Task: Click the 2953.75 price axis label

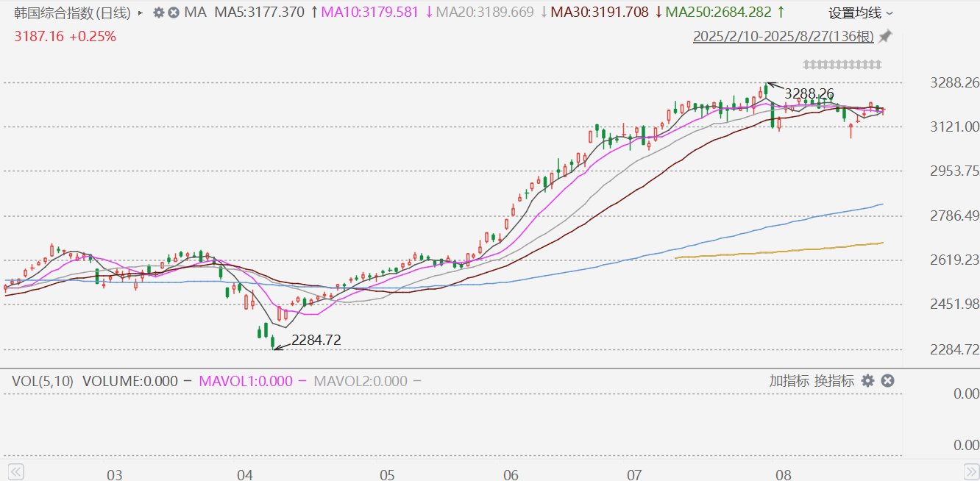Action: [x=954, y=171]
